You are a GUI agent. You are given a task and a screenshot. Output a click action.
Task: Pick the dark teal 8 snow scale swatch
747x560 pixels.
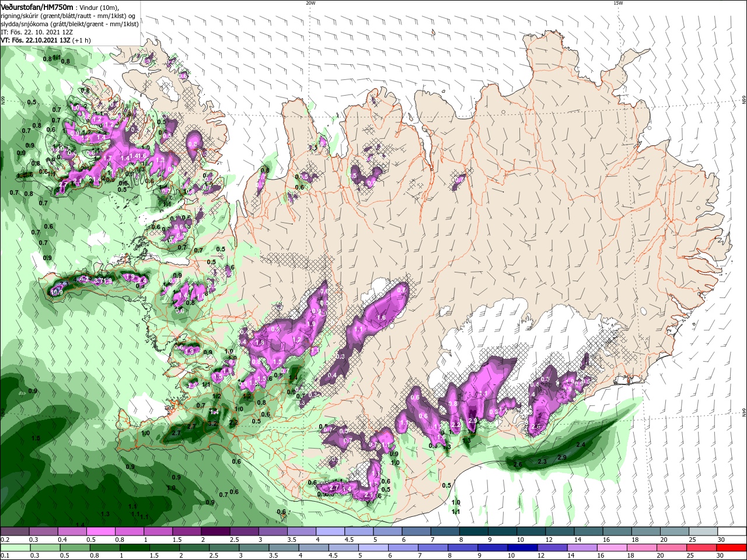[473, 531]
